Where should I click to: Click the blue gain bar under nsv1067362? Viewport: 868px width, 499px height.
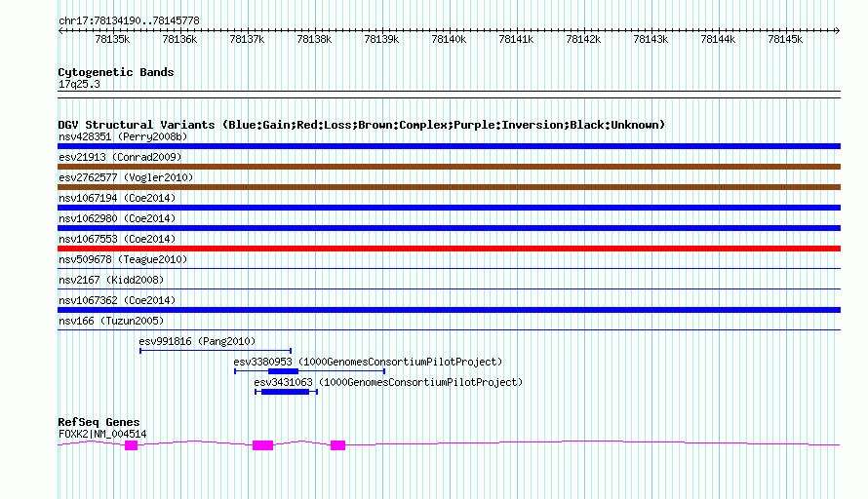tap(449, 310)
